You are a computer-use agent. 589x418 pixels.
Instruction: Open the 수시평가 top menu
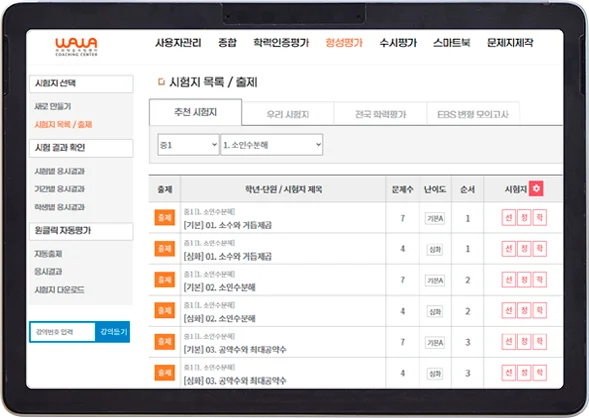click(398, 43)
